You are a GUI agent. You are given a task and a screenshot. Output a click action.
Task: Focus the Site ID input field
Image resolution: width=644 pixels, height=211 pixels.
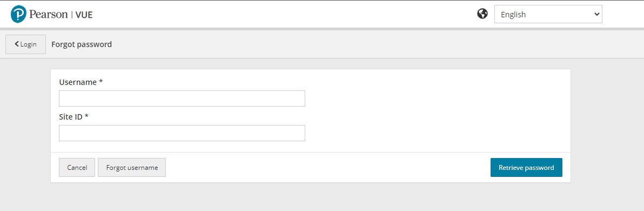pyautogui.click(x=182, y=133)
